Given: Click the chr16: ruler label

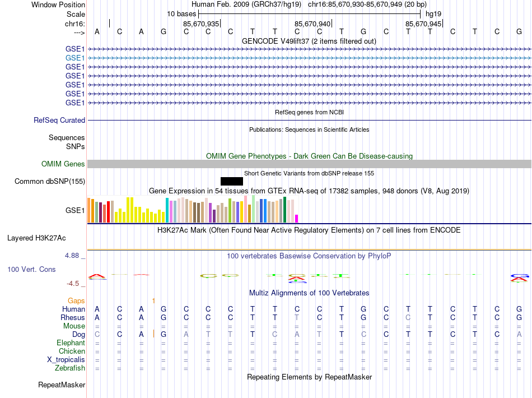Looking at the screenshot, I should pos(74,24).
